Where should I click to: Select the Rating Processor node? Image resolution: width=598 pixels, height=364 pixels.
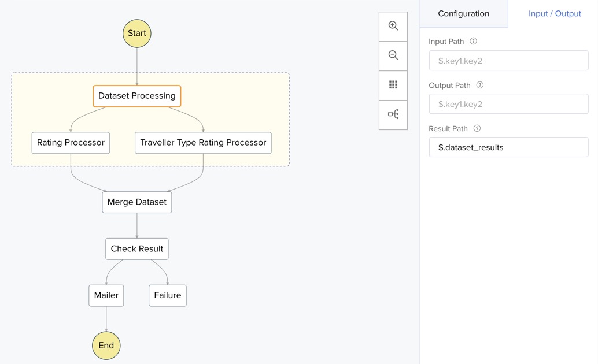click(x=71, y=143)
